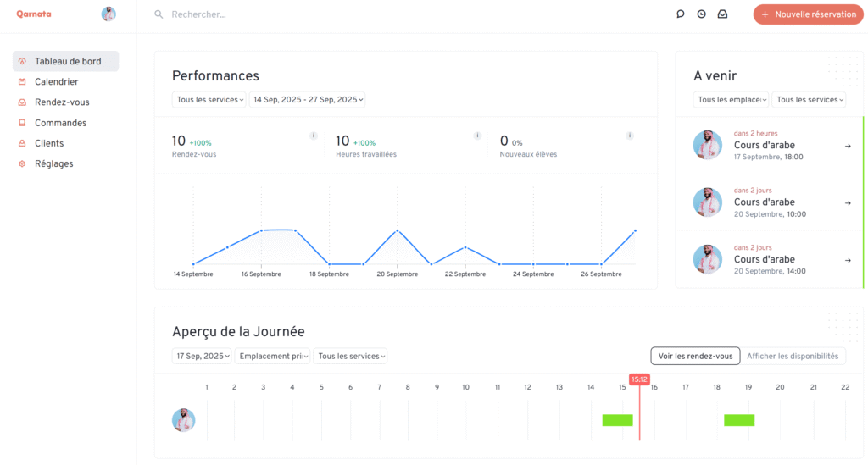This screenshot has width=868, height=465.
Task: Click the user avatar beside Qarnata logo
Action: [108, 14]
